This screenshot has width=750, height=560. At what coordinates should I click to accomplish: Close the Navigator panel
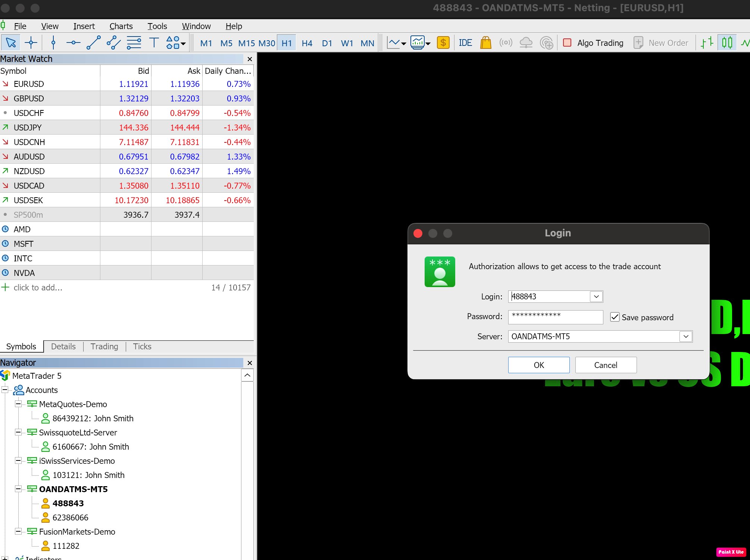(x=250, y=363)
